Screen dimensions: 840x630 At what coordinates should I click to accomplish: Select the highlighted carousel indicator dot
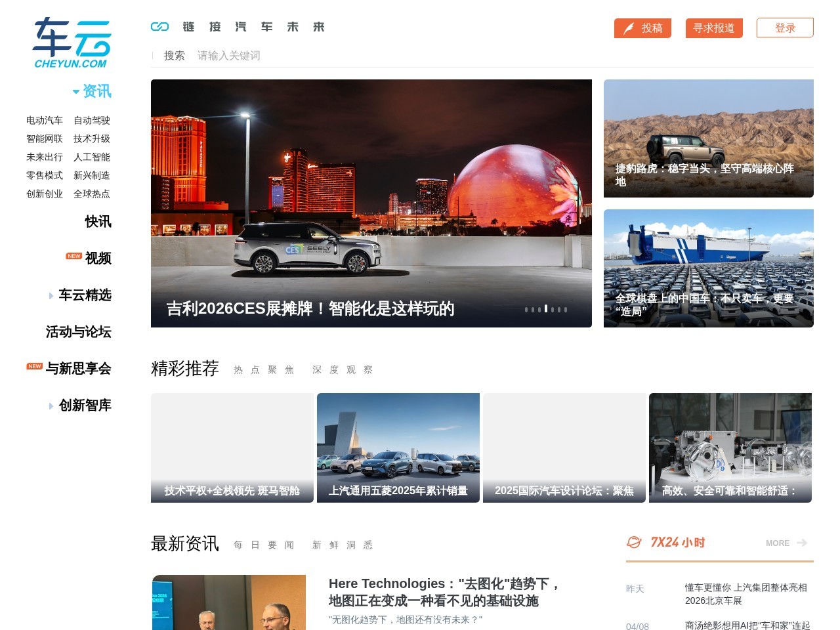coord(546,308)
